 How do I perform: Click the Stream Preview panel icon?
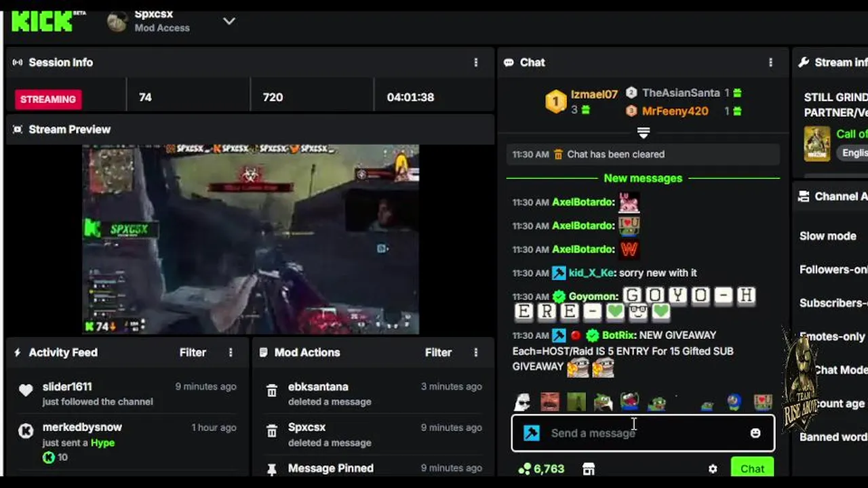pos(18,129)
